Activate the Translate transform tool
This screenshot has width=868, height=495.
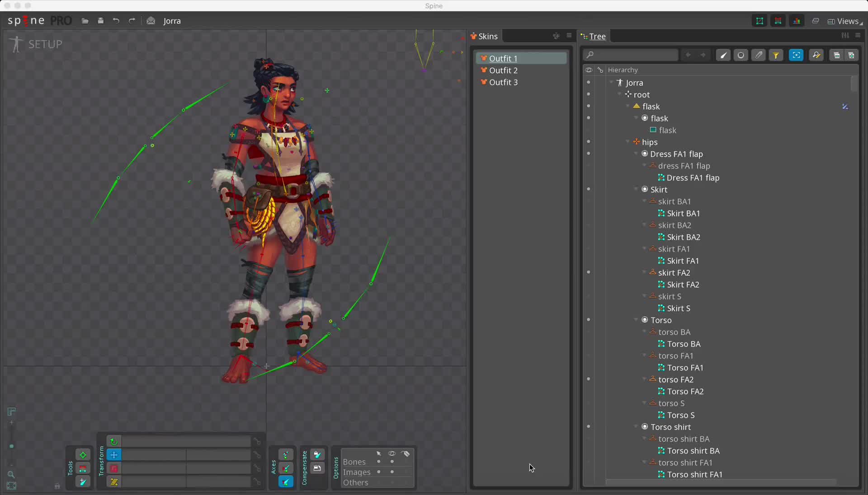(x=114, y=455)
